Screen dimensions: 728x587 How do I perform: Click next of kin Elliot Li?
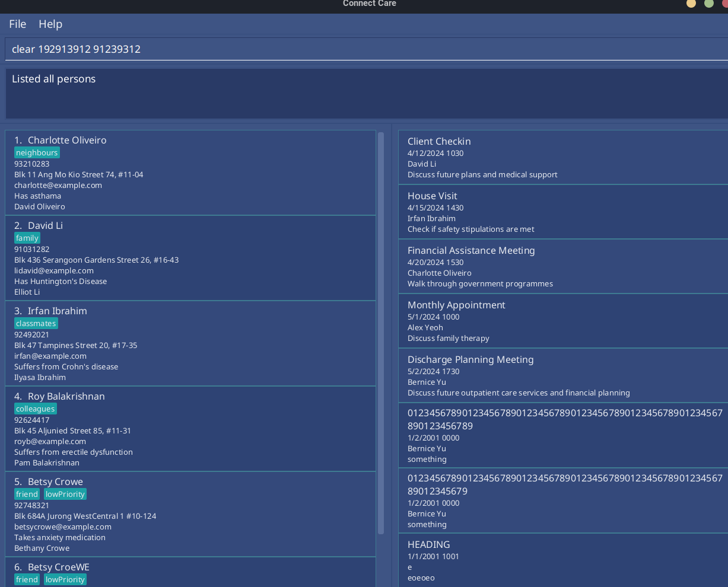click(x=27, y=292)
